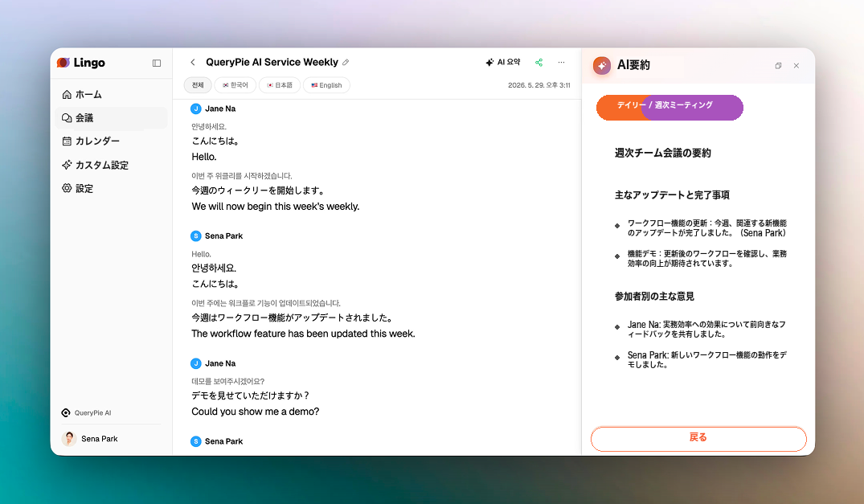The width and height of the screenshot is (864, 504).
Task: Close the AI要約 panel
Action: pos(796,66)
